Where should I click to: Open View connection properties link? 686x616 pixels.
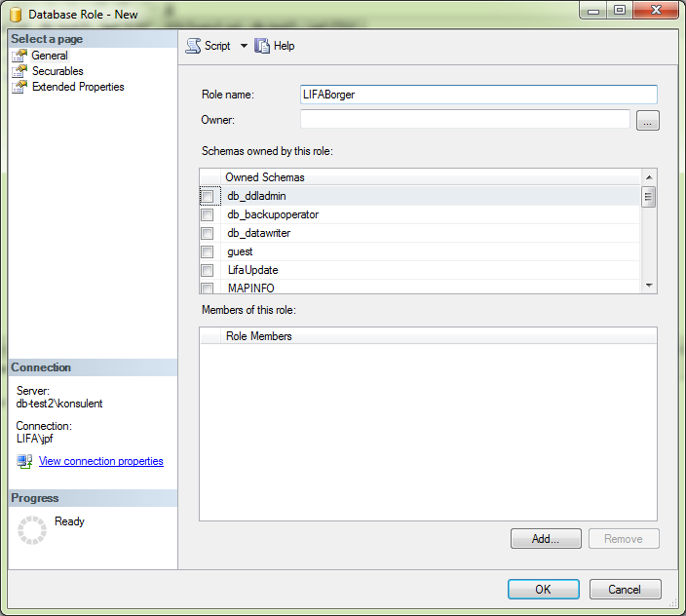point(100,461)
